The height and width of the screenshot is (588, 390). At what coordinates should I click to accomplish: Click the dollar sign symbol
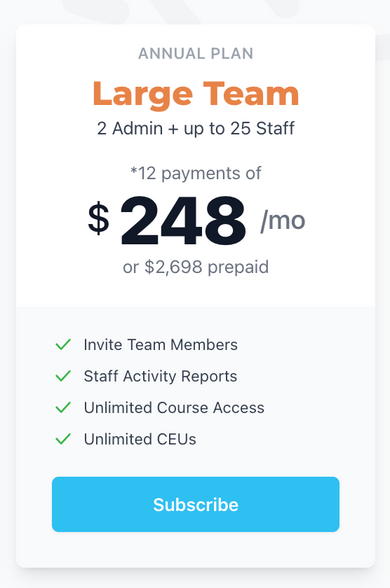pos(98,218)
